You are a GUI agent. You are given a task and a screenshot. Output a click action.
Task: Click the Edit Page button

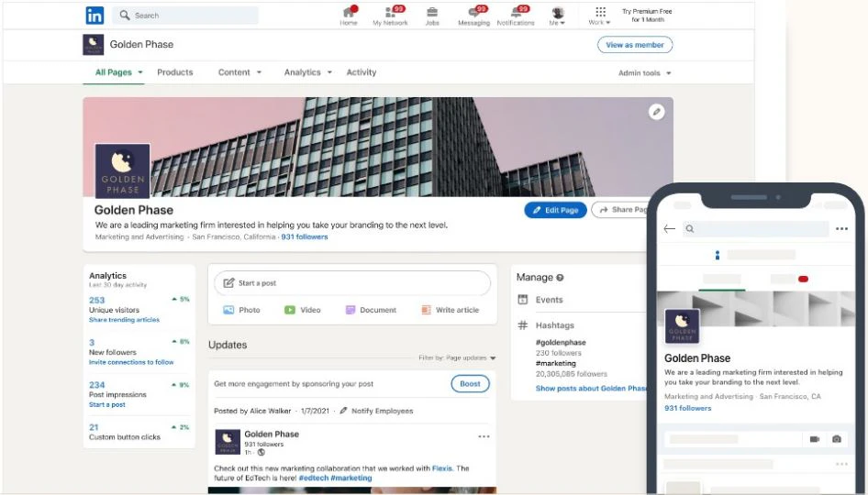pos(555,210)
